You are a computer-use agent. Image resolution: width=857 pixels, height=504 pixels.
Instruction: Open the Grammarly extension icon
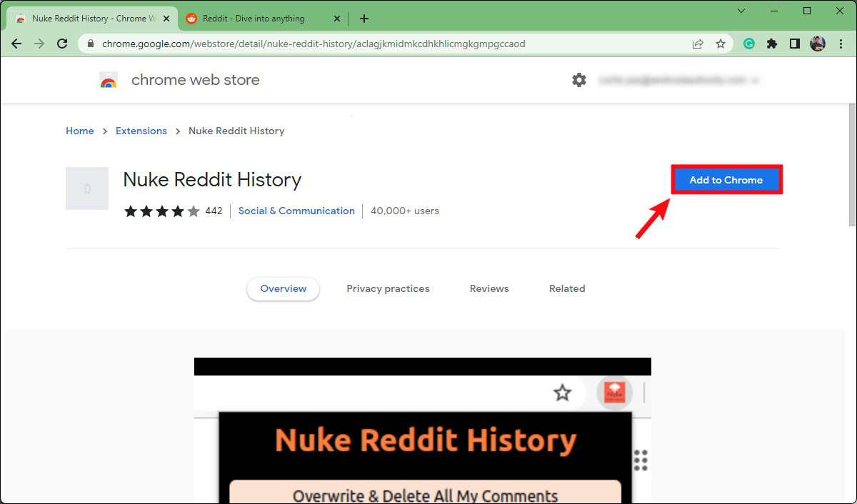(749, 44)
